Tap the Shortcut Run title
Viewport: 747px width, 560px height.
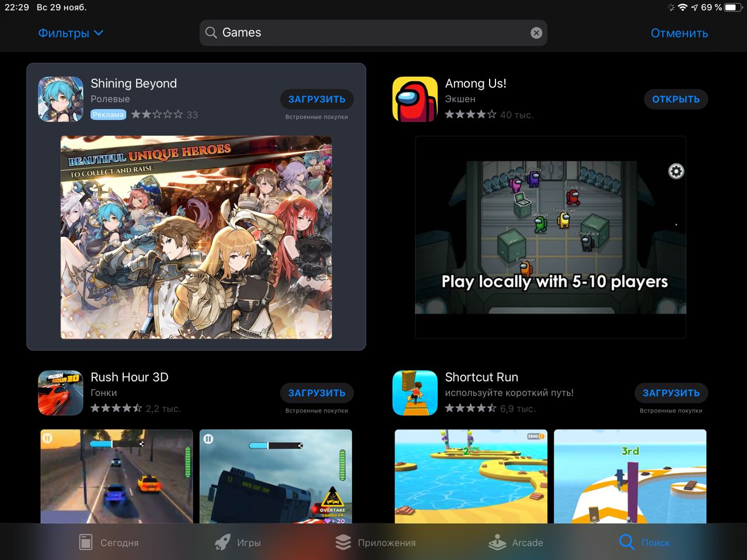[x=481, y=377]
